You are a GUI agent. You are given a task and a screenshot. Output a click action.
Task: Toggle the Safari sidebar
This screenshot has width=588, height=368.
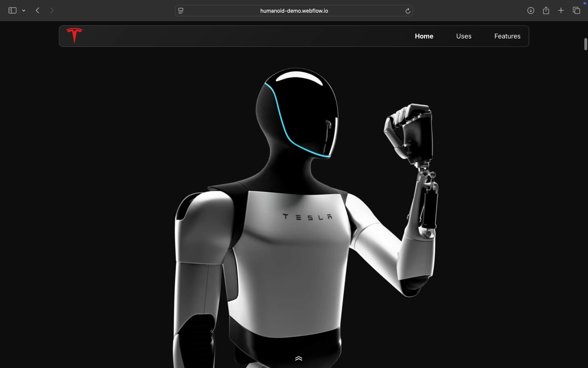[x=12, y=10]
